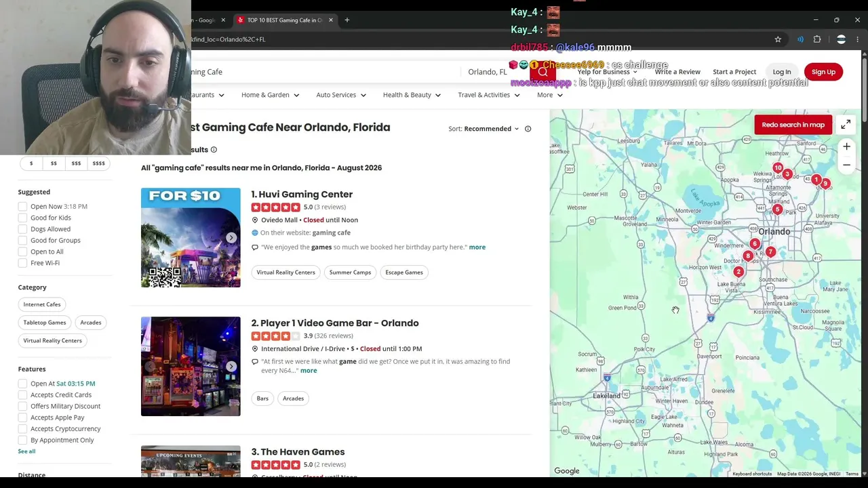This screenshot has height=488, width=868.
Task: Expand the More category menu
Action: click(x=550, y=95)
